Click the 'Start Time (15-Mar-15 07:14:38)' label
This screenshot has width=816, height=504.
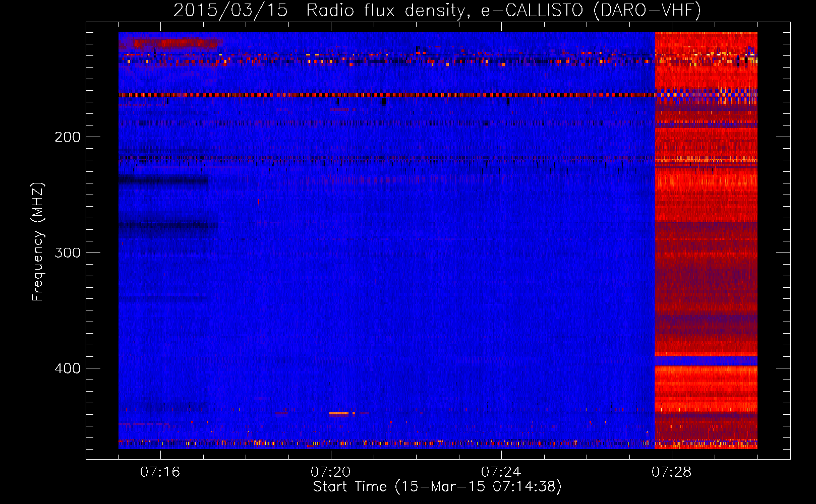pos(437,487)
